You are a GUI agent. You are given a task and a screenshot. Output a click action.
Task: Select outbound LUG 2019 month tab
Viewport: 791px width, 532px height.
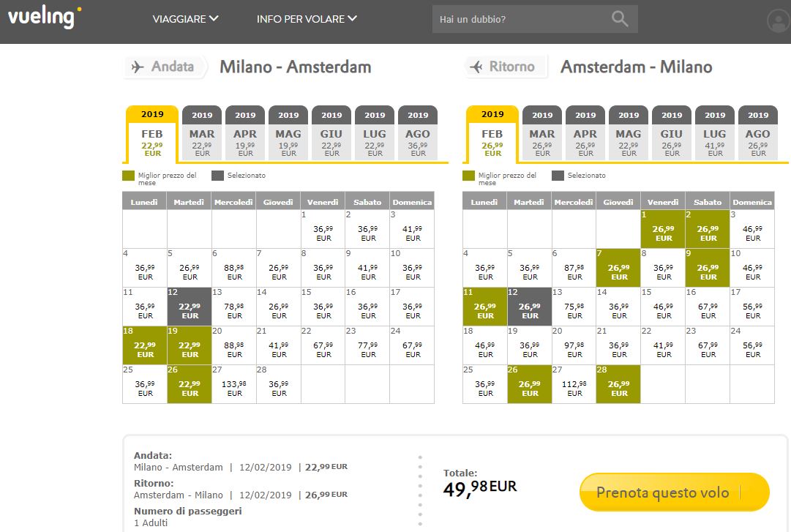375,134
